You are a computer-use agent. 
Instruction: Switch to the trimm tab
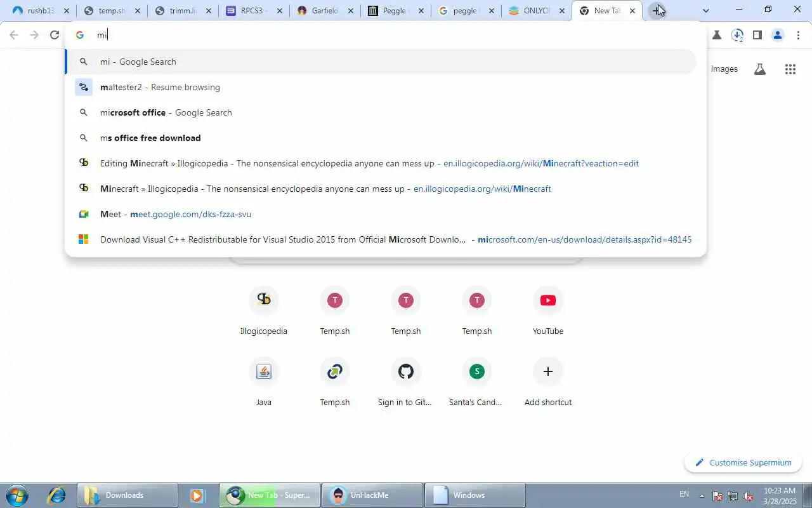click(x=183, y=11)
